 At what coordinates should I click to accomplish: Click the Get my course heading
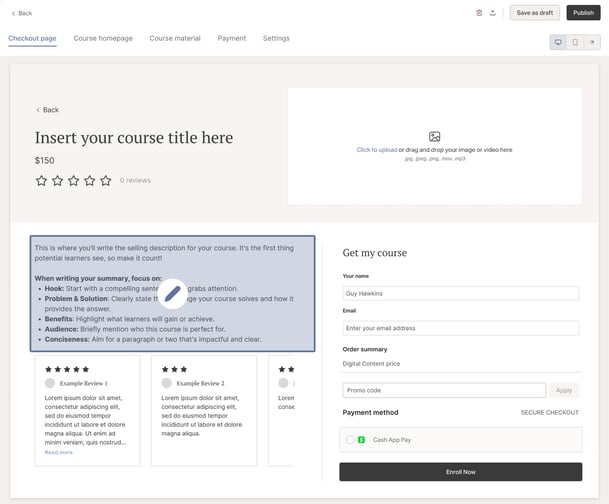coord(375,253)
